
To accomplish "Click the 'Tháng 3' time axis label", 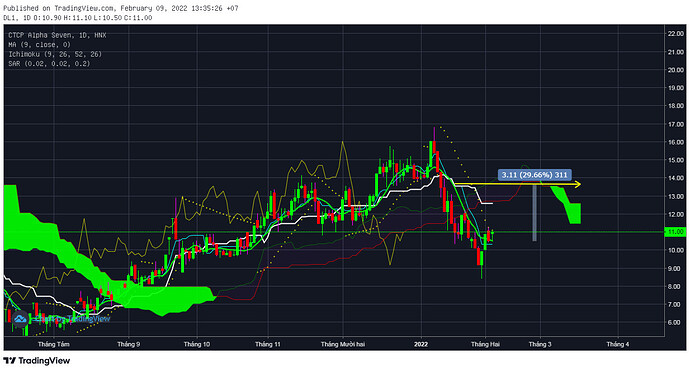I will [x=540, y=344].
